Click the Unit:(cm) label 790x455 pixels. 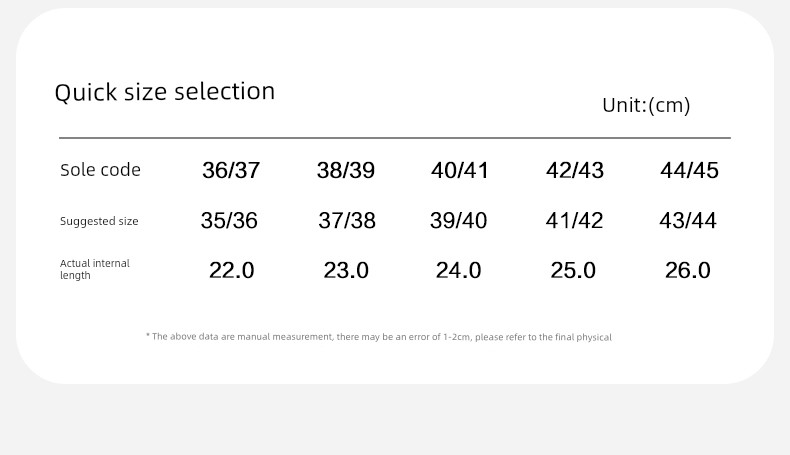tap(646, 105)
